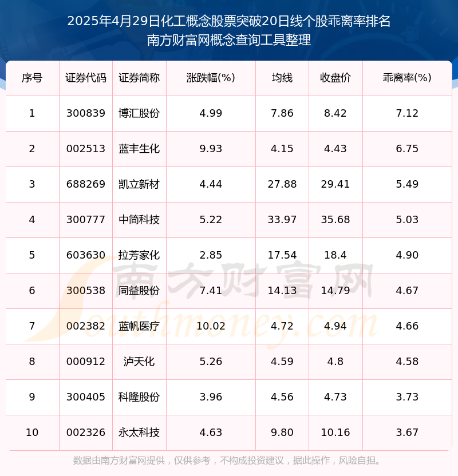The image size is (458, 476).
Task: Select stock name 泸天化
Action: (x=139, y=362)
